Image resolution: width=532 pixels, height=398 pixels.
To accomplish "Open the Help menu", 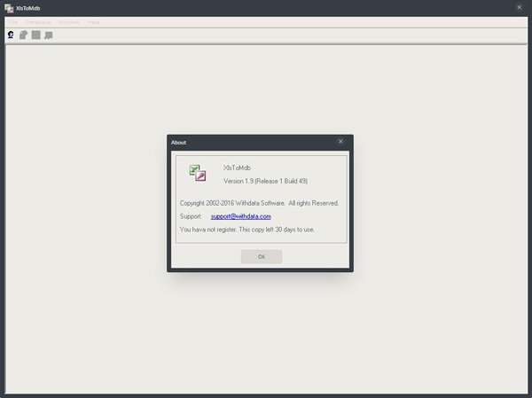I will pos(93,22).
